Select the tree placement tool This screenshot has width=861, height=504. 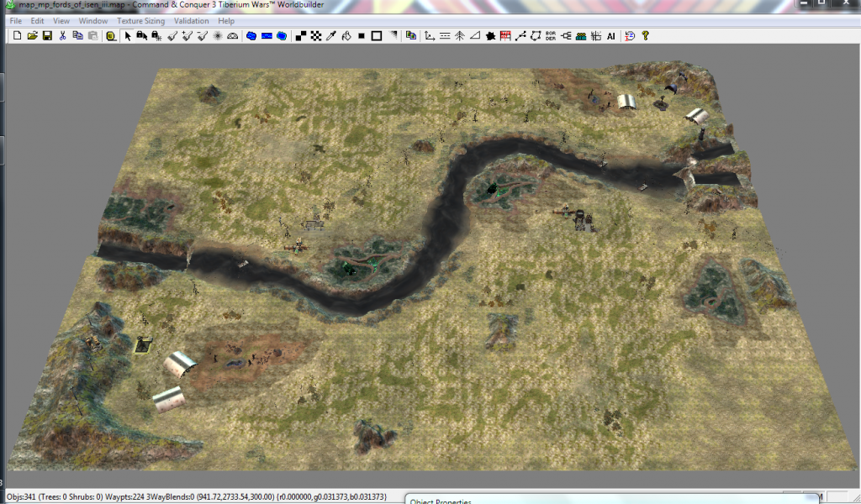click(x=460, y=36)
